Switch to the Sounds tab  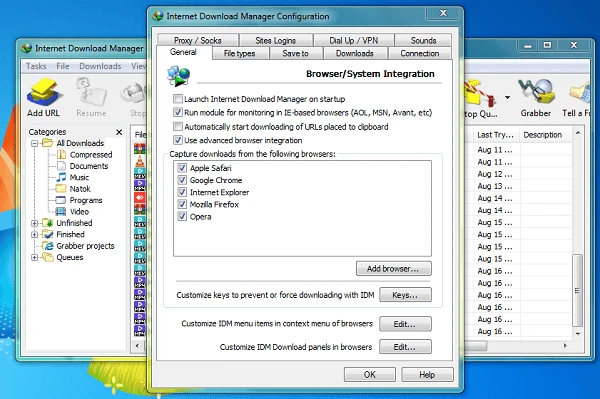[x=423, y=40]
